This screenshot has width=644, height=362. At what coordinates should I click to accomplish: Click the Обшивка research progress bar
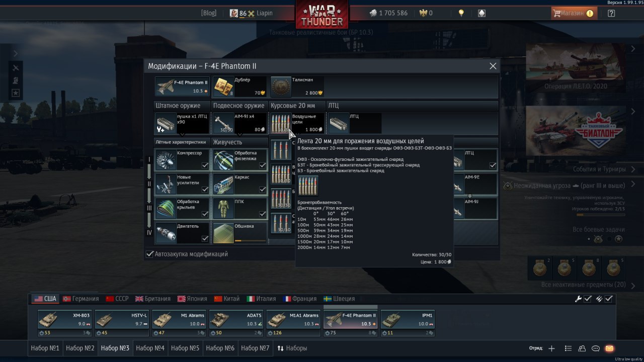[250, 241]
